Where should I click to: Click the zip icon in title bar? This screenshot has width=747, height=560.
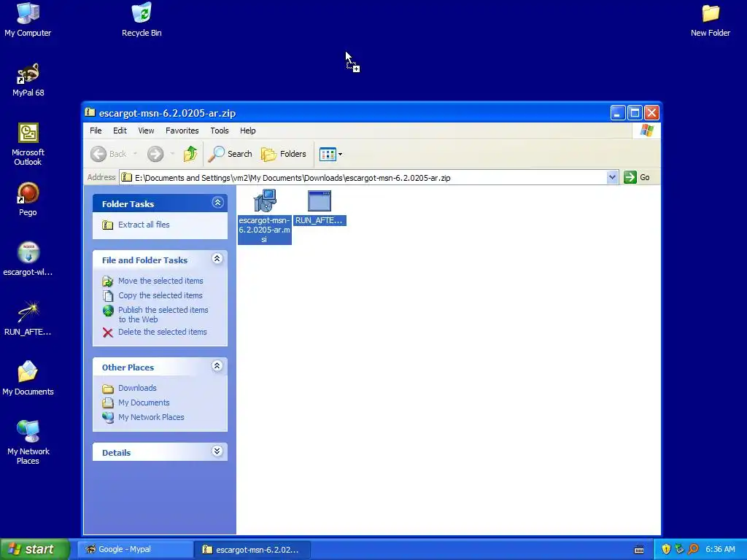click(90, 112)
